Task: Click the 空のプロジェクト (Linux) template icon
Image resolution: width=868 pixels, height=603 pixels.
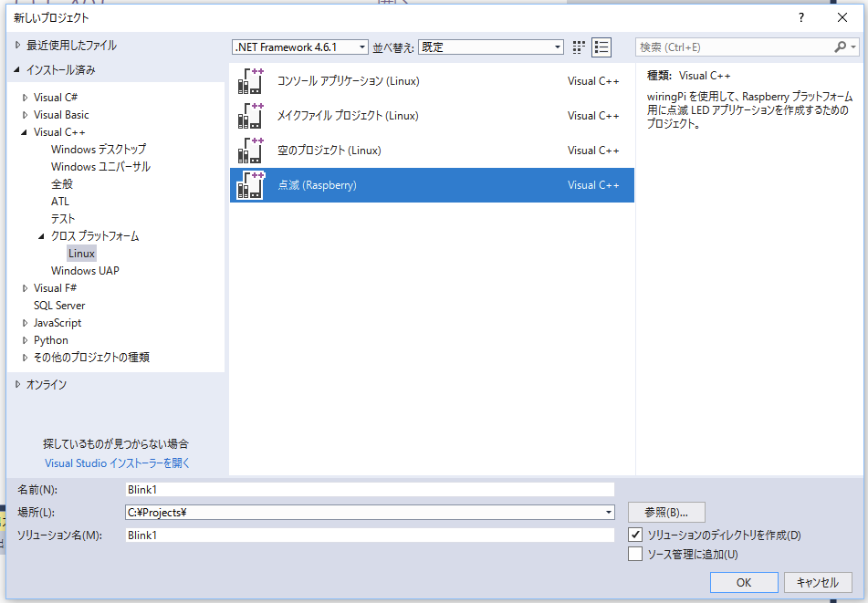Action: coord(250,151)
